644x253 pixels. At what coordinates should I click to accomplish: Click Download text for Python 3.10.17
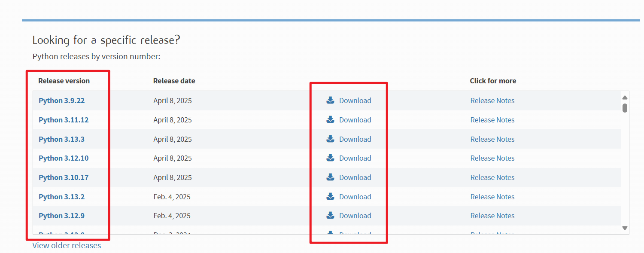(x=355, y=177)
